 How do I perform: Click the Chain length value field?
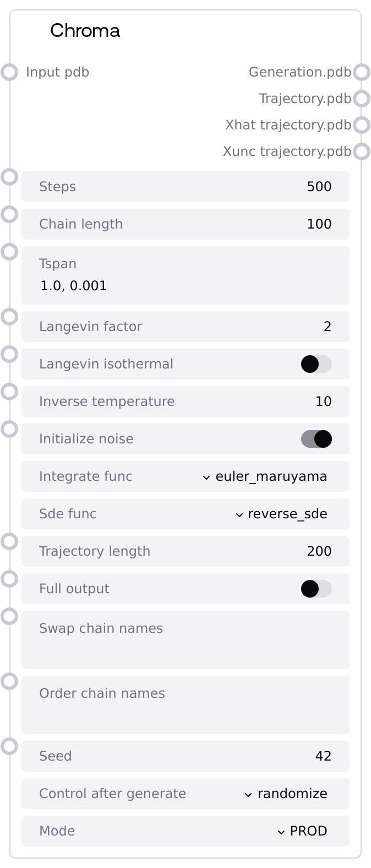coord(185,224)
